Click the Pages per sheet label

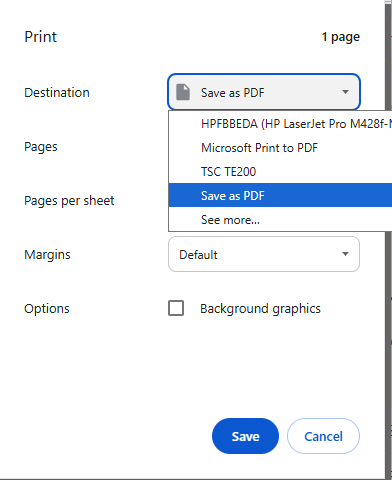coord(69,201)
